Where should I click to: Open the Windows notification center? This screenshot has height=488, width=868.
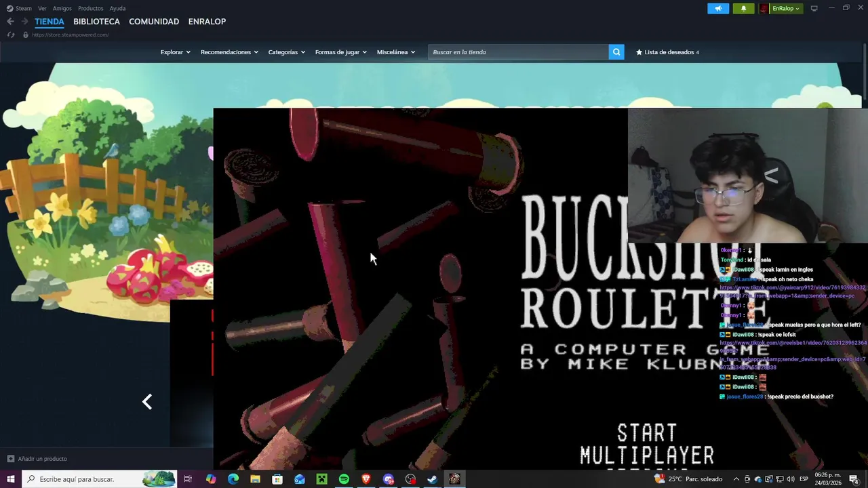854,479
